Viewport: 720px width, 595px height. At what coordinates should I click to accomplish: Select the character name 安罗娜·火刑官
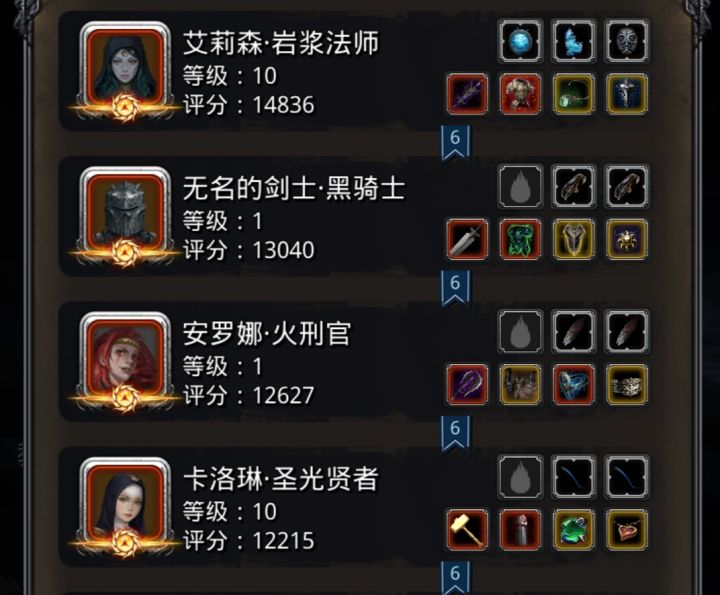[x=267, y=334]
